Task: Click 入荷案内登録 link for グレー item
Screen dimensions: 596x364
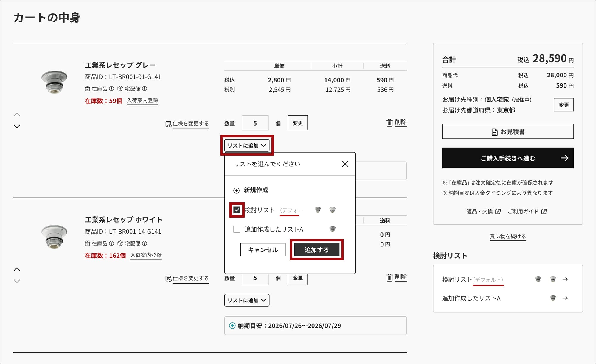Action: [142, 101]
